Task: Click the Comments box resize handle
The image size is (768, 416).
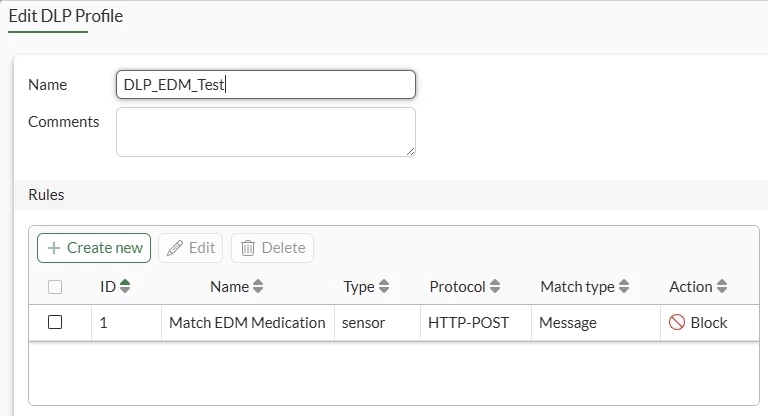Action: click(x=410, y=151)
